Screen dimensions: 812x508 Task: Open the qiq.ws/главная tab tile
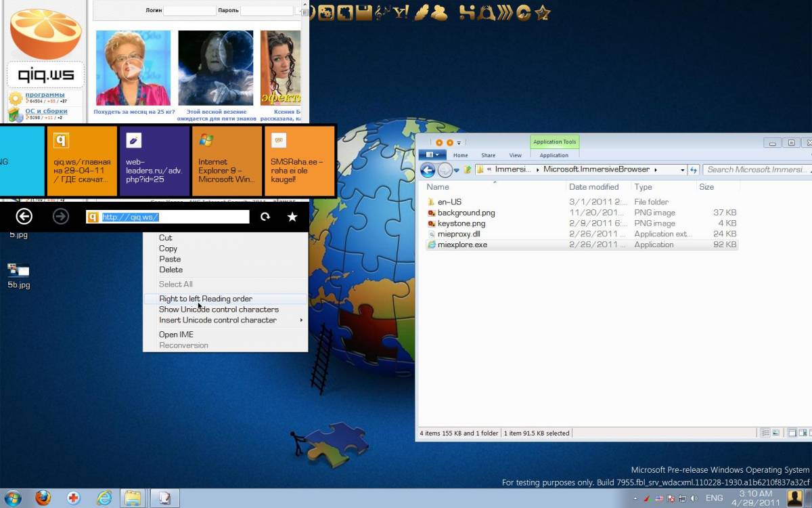(82, 161)
